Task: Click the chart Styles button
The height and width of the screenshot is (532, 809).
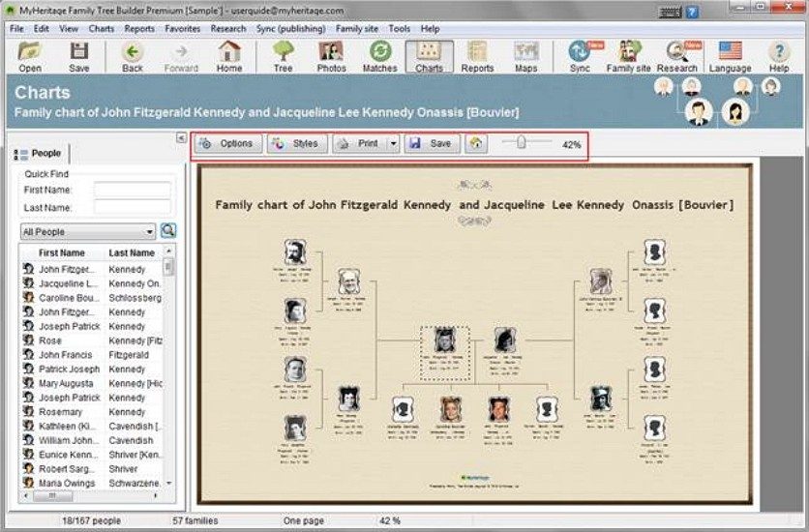Action: coord(297,144)
